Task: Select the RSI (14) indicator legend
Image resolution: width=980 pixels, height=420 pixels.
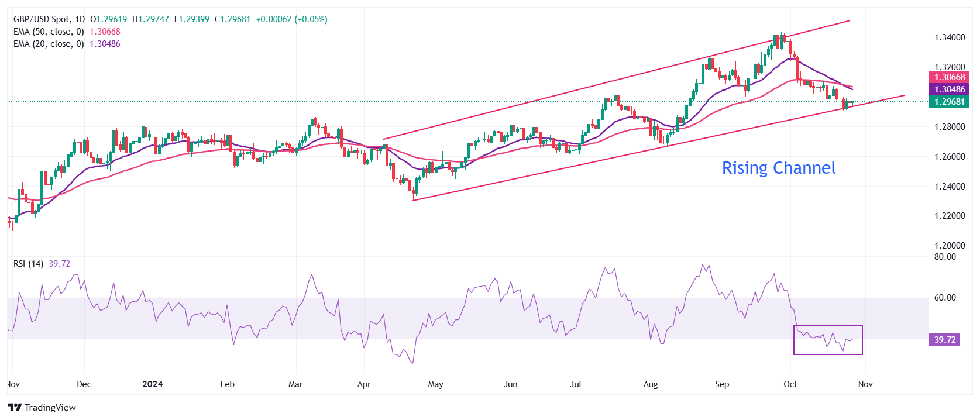Action: coord(28,264)
